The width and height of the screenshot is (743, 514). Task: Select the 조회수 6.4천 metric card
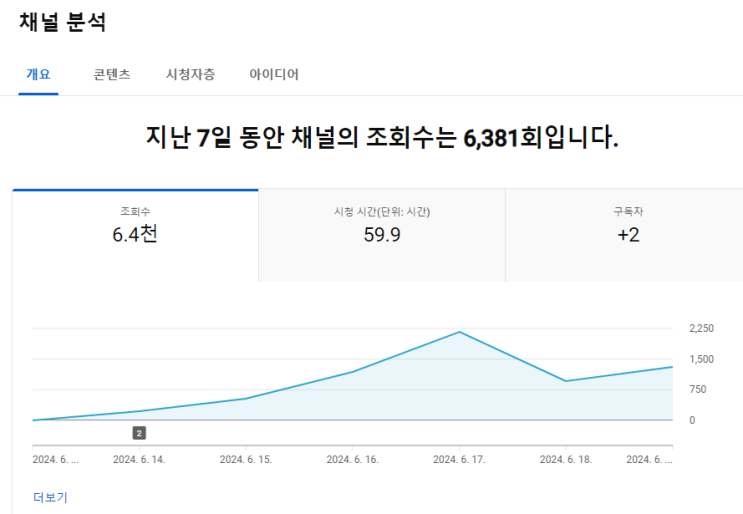136,235
